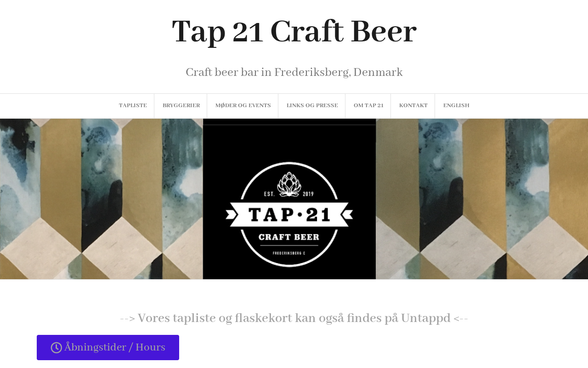This screenshot has width=588, height=368.
Task: Click the CRAFT BEER text inside the logo
Action: (x=289, y=237)
